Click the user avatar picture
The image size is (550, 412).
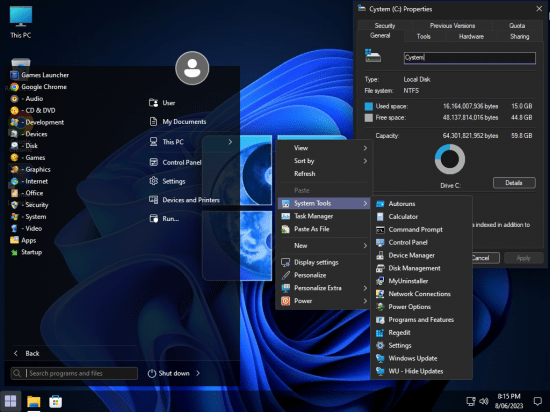pyautogui.click(x=192, y=68)
